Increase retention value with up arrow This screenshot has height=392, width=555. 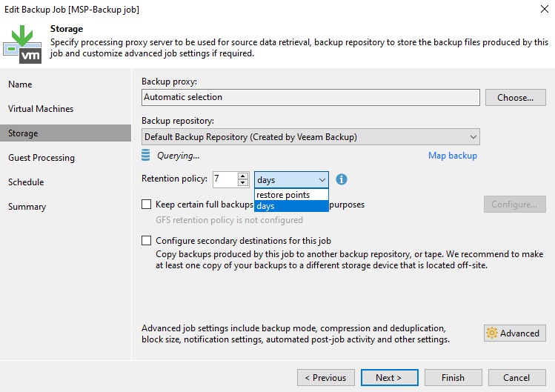(x=242, y=176)
